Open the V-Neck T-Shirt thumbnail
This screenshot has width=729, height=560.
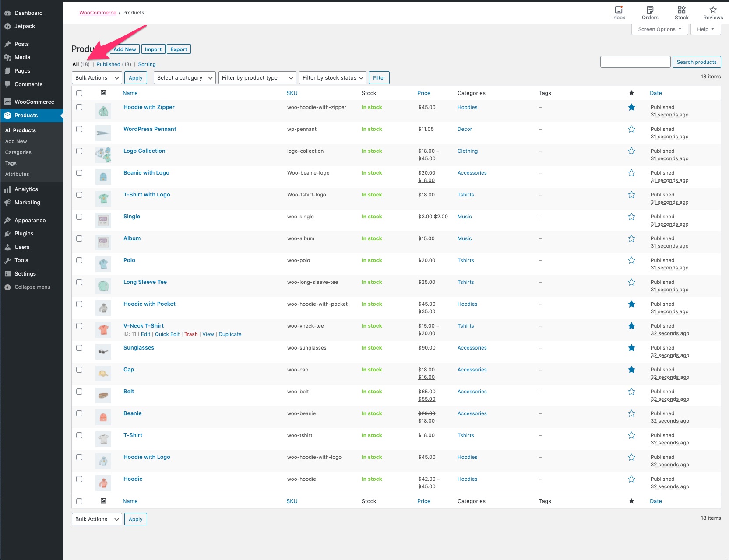[103, 329]
